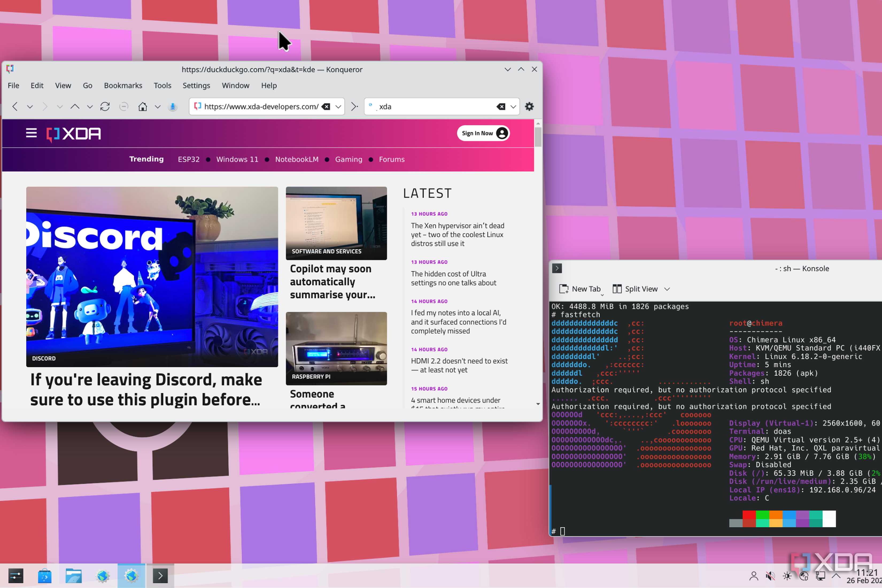Go to the home page via the house icon

coord(142,106)
